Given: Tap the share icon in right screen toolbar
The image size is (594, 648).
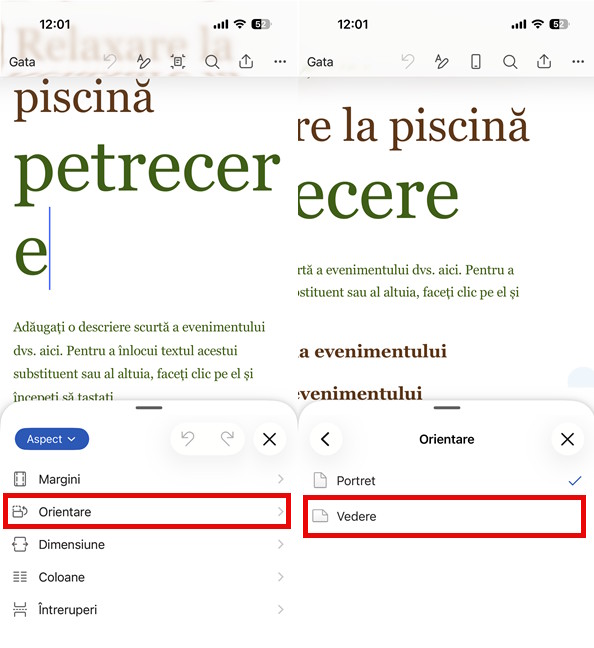Looking at the screenshot, I should coord(544,62).
